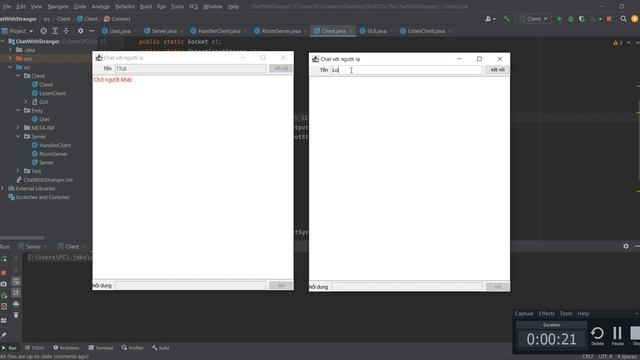Open the Navigate menu
Screen dimensions: 640x360
click(x=58, y=7)
